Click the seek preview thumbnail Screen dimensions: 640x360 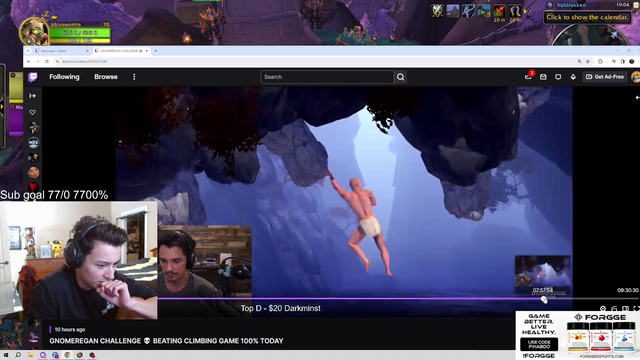point(542,271)
